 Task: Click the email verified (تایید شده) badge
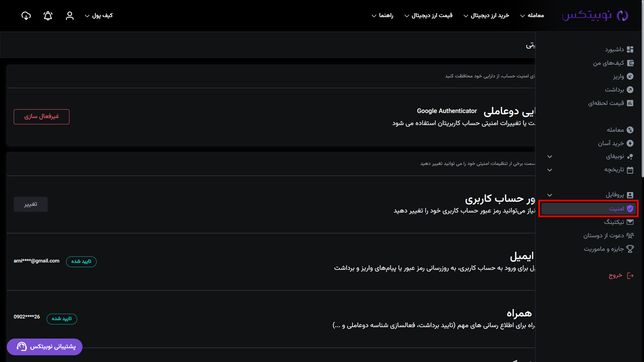pyautogui.click(x=81, y=261)
